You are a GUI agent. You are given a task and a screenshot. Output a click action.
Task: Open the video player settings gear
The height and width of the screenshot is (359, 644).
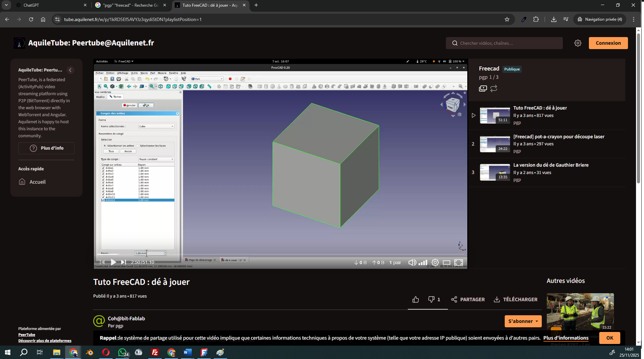[435, 262]
